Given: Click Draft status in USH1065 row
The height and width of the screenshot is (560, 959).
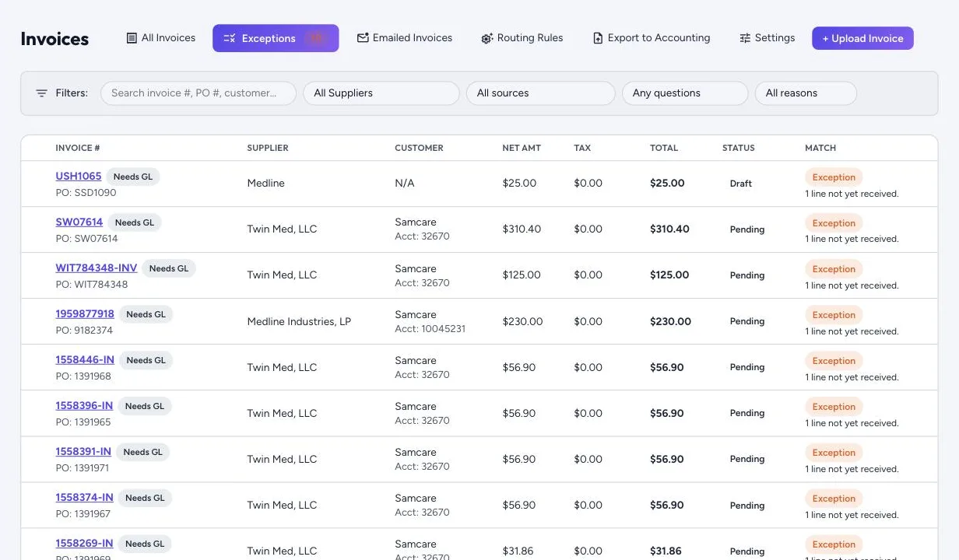Looking at the screenshot, I should pos(741,184).
